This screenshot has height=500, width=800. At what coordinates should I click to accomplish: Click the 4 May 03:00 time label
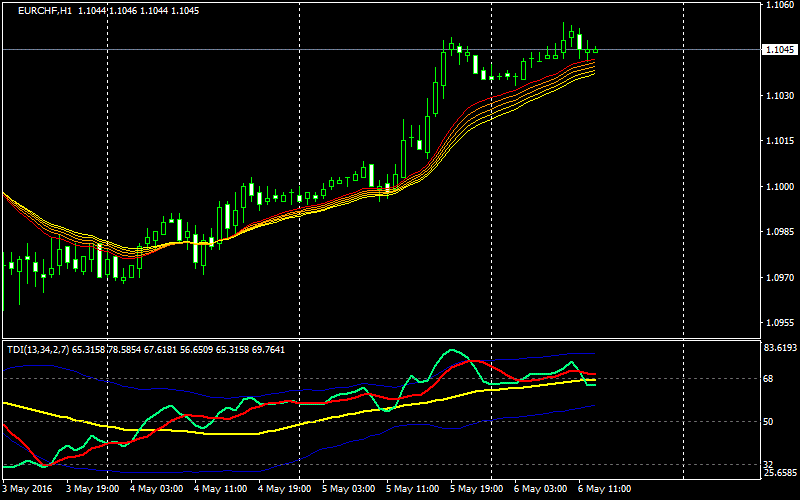coord(157,489)
